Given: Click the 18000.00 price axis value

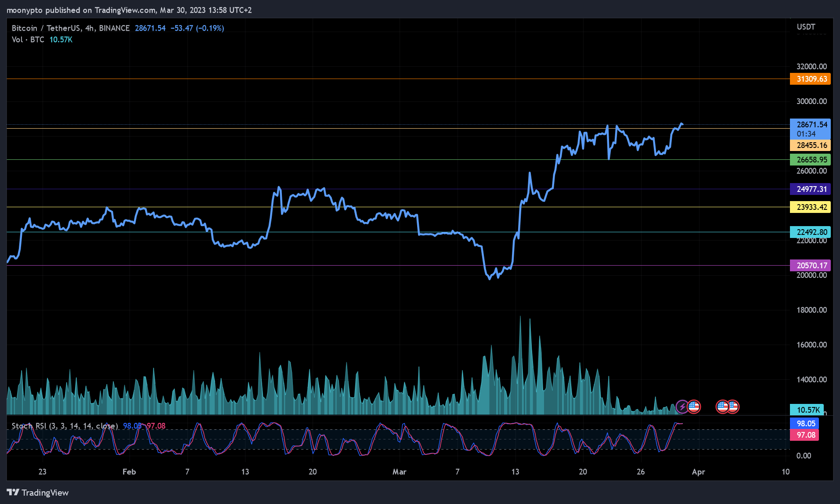Looking at the screenshot, I should point(812,310).
